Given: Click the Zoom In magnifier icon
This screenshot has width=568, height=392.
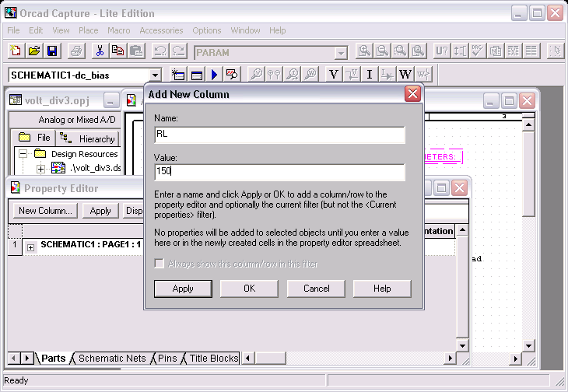Looking at the screenshot, I should 364,51.
